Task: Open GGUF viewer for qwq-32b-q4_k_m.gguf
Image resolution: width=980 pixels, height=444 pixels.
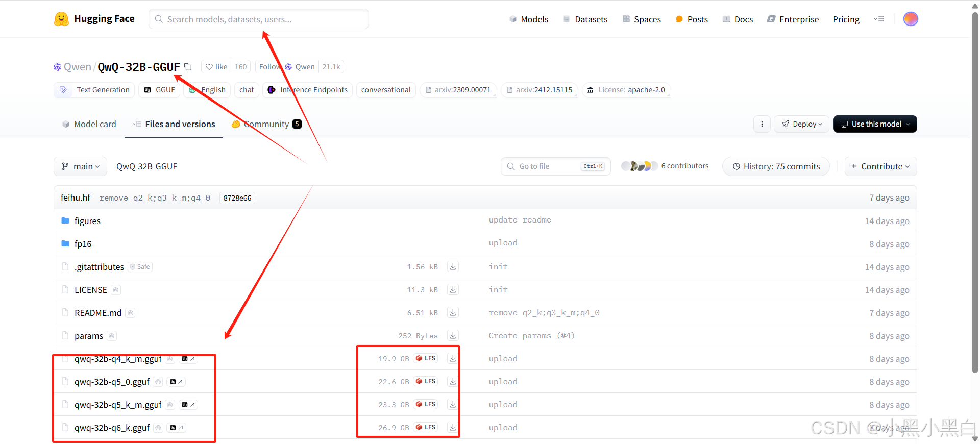Action: point(188,359)
